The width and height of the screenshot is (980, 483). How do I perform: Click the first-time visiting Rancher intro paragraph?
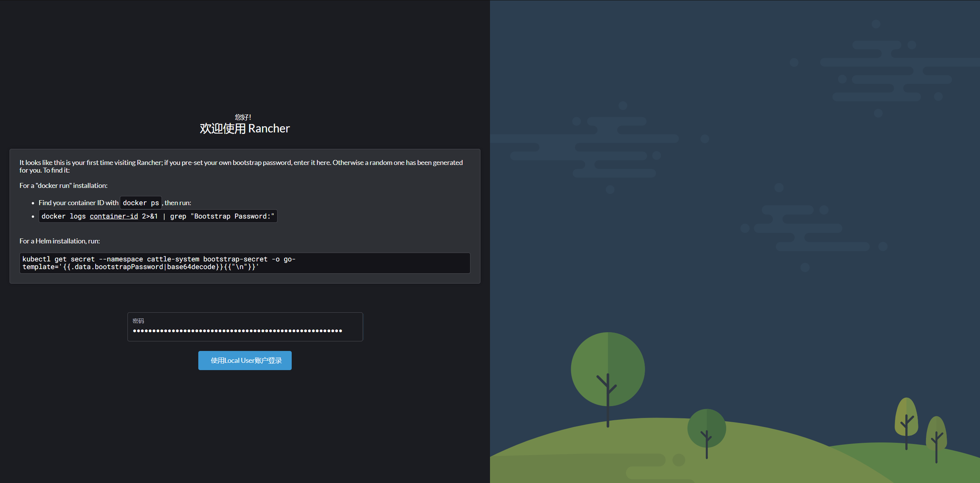click(241, 166)
